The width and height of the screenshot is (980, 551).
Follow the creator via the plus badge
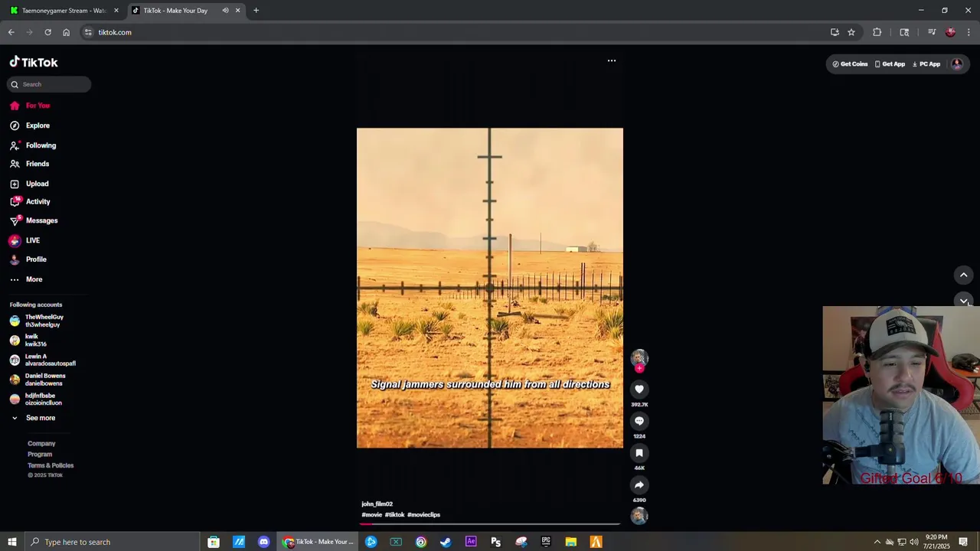[x=639, y=368]
